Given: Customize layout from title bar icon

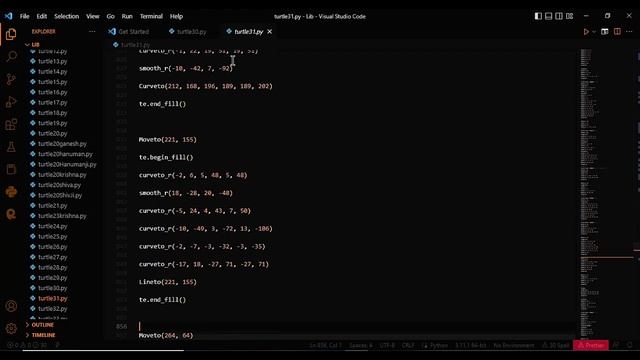Looking at the screenshot, I should 569,16.
